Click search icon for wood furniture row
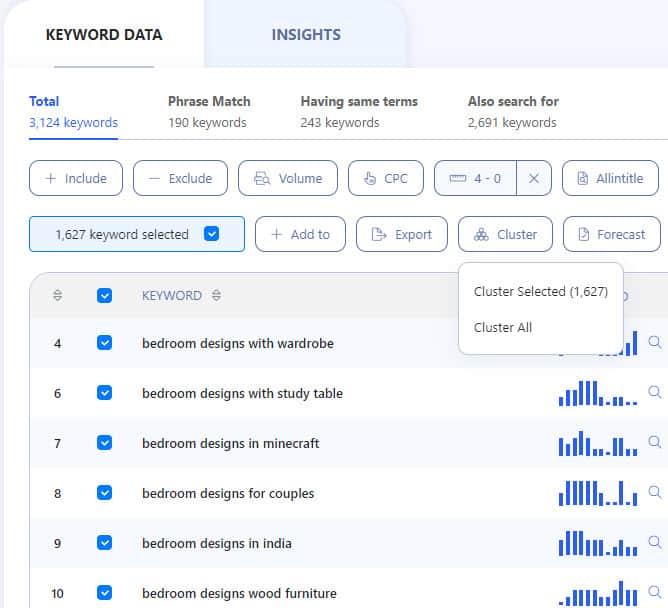 point(655,592)
